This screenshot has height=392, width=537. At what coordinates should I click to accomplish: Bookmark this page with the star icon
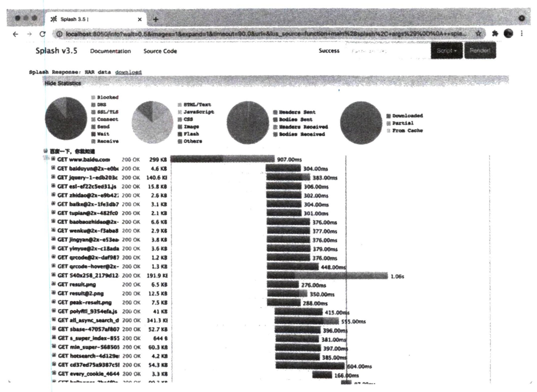pos(478,33)
